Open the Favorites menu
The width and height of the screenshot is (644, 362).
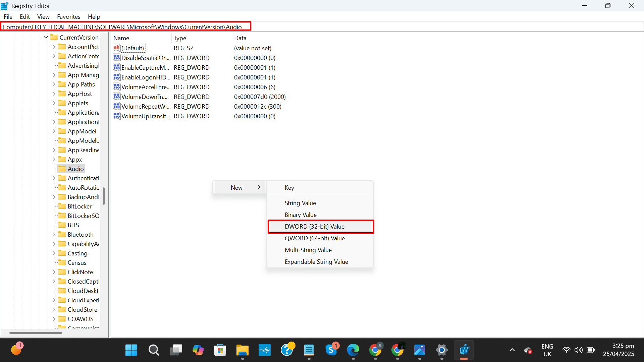point(68,16)
